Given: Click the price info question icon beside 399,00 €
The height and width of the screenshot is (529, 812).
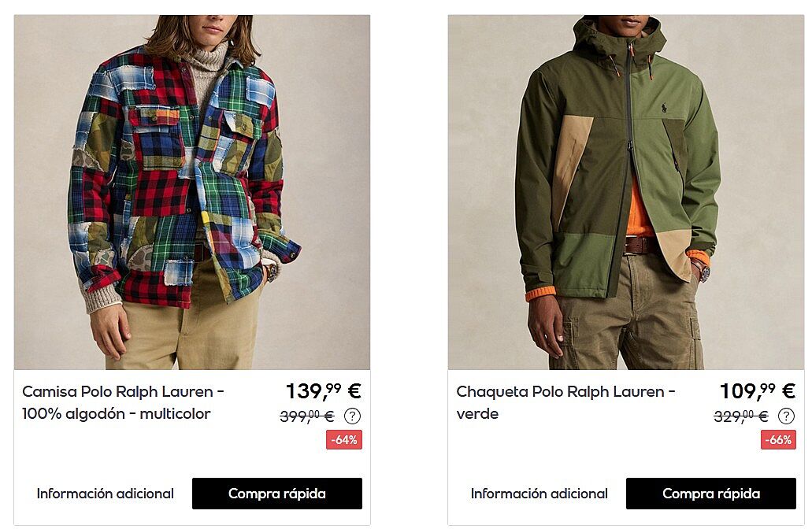Looking at the screenshot, I should point(352,416).
